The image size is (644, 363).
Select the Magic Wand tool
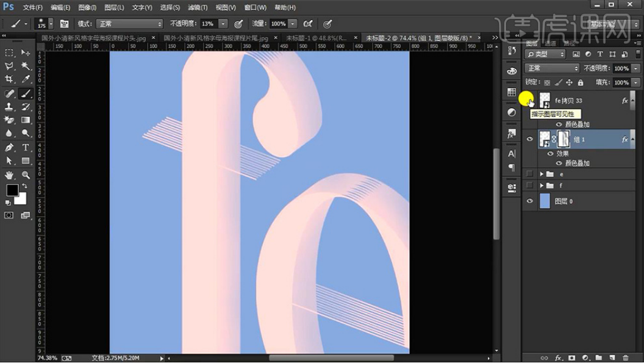click(26, 66)
